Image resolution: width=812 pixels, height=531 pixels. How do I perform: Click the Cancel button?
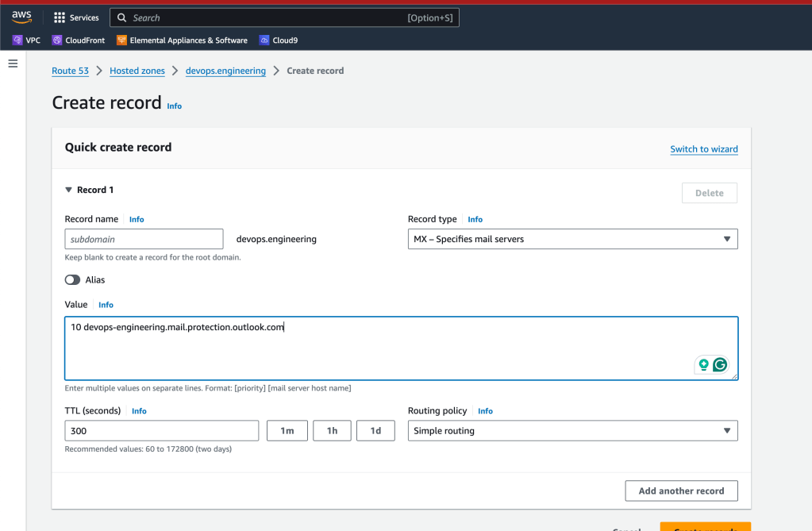(626, 529)
